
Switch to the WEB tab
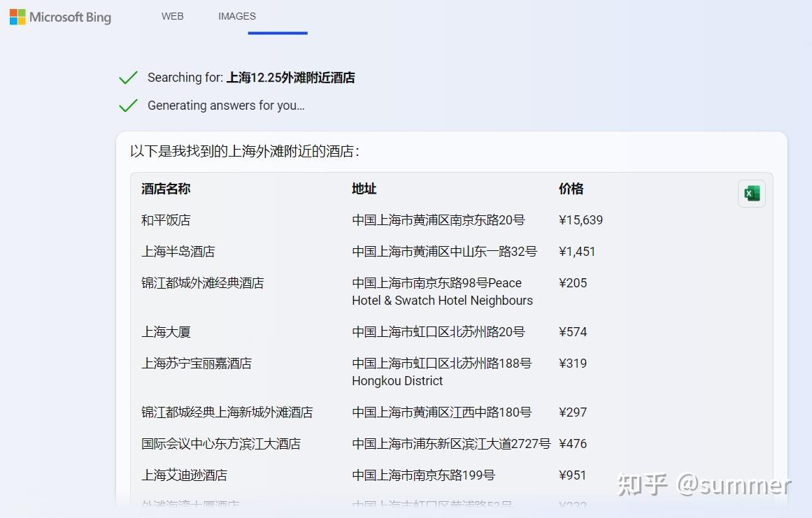[172, 15]
